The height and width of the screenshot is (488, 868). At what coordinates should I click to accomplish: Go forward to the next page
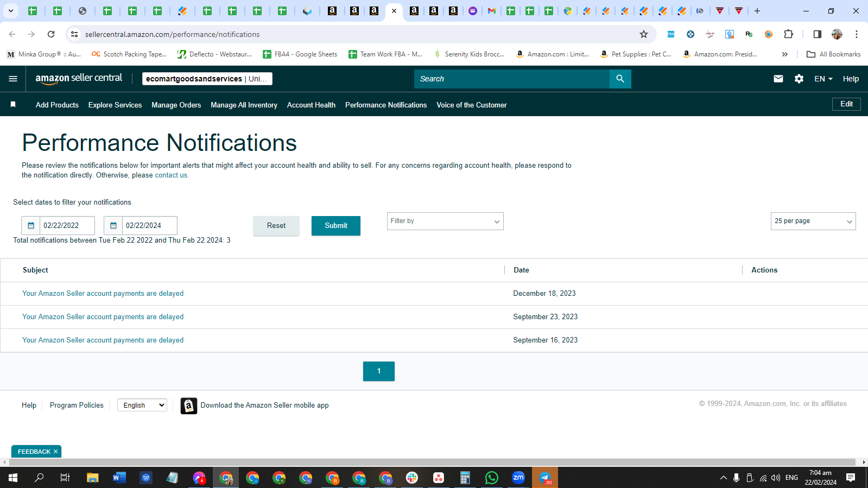[x=31, y=34]
